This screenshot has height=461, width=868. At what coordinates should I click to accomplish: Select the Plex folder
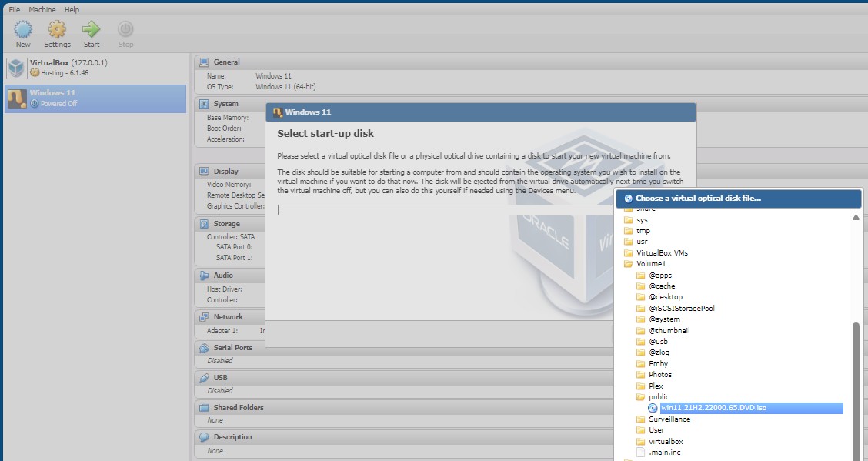[656, 386]
